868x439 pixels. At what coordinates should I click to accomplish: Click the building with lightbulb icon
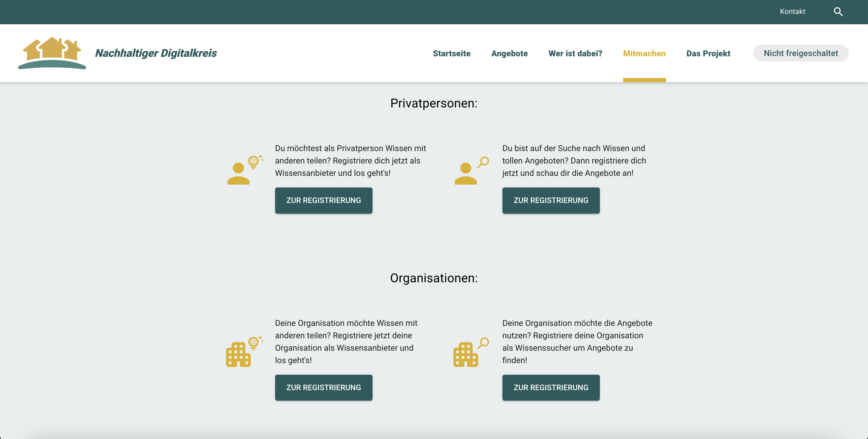tap(245, 351)
